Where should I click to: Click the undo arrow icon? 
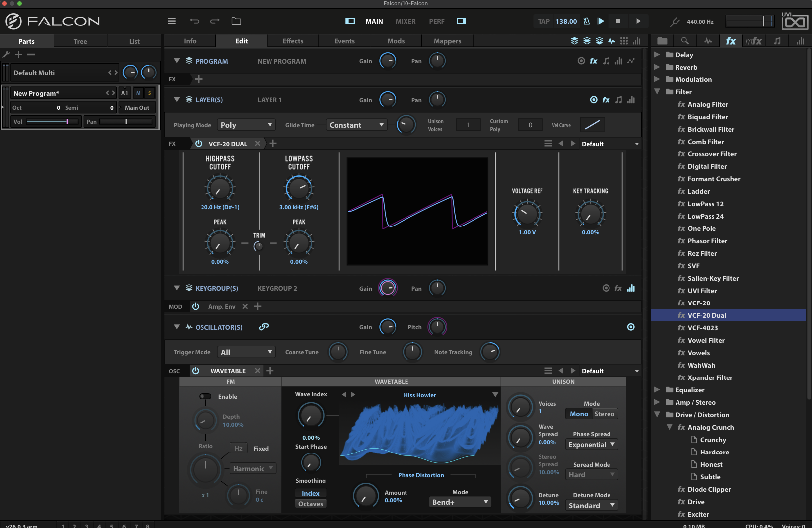tap(194, 21)
